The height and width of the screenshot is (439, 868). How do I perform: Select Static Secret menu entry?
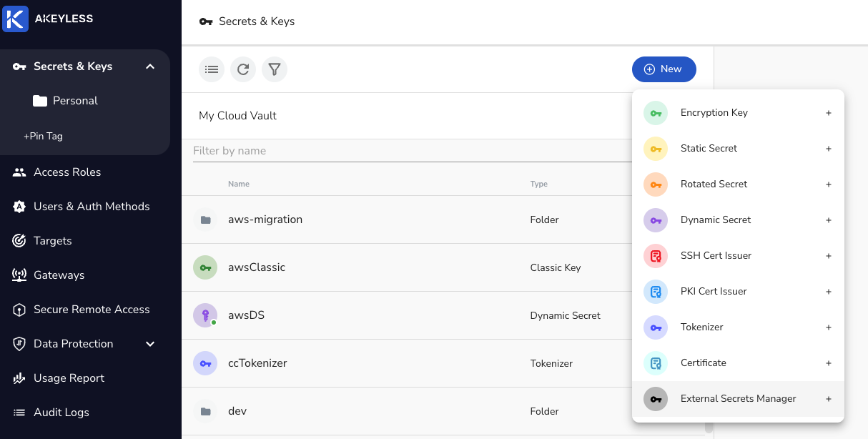(x=738, y=149)
